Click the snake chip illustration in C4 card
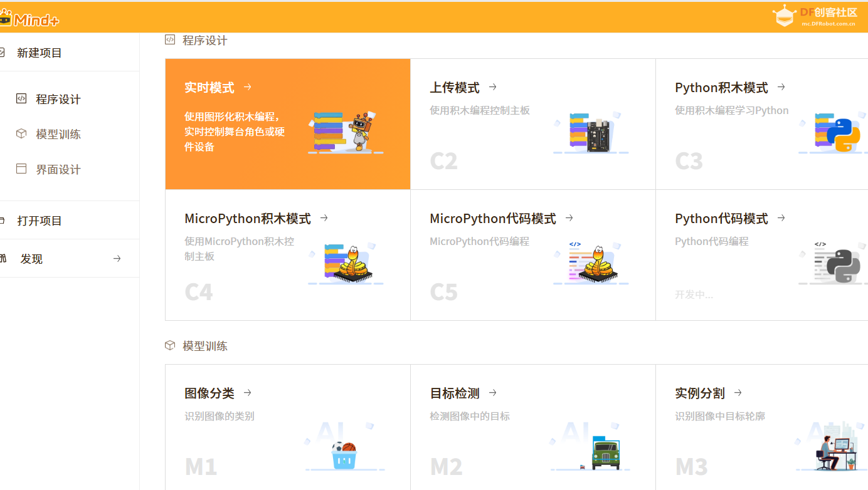The image size is (868, 490). pos(346,263)
